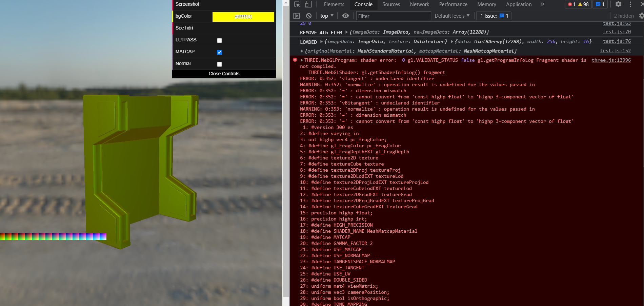Open source link test.js:152

click(x=615, y=51)
